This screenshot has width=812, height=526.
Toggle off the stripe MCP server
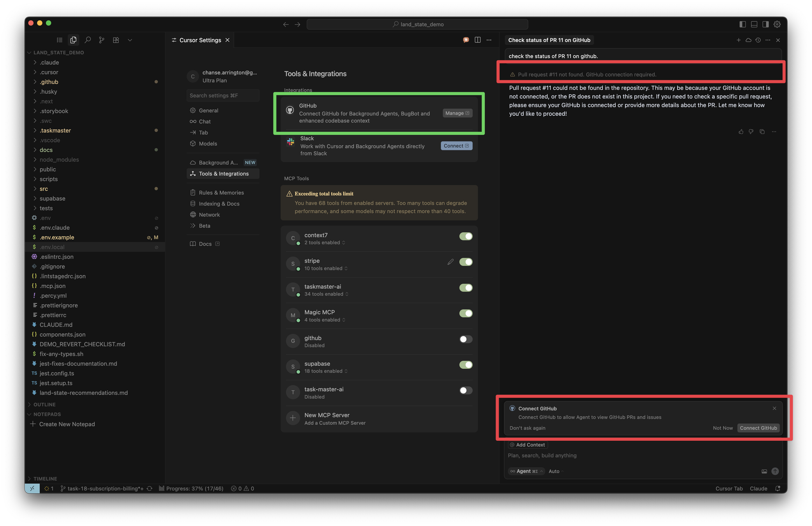(x=466, y=262)
